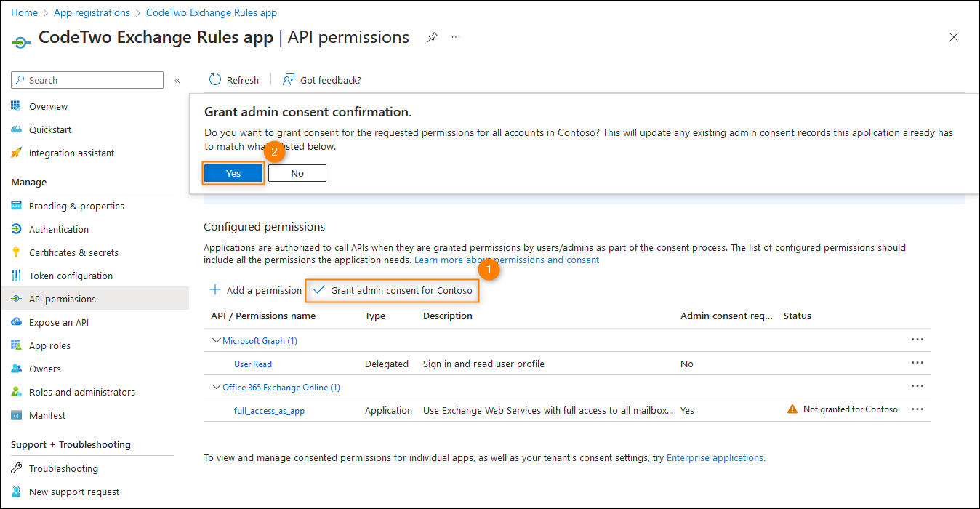Click the Expose an API icon
980x509 pixels.
pos(16,322)
